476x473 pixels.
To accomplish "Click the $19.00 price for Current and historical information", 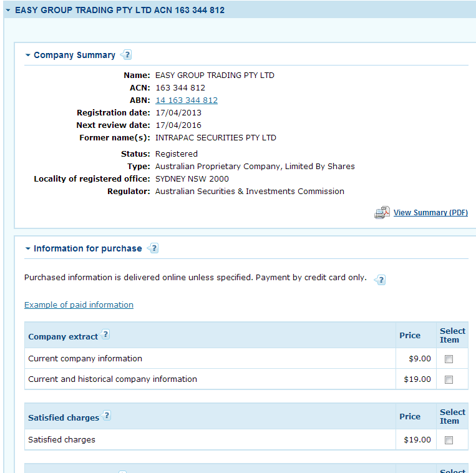I will [x=417, y=379].
